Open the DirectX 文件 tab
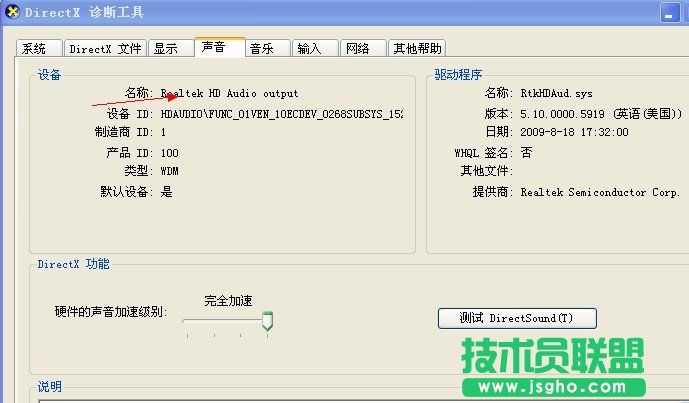 click(x=105, y=48)
